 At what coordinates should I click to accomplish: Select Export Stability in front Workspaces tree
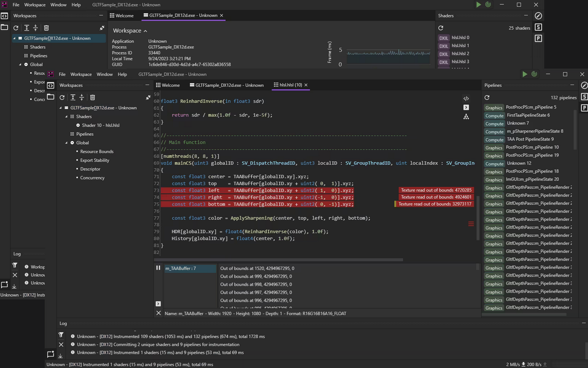click(95, 160)
